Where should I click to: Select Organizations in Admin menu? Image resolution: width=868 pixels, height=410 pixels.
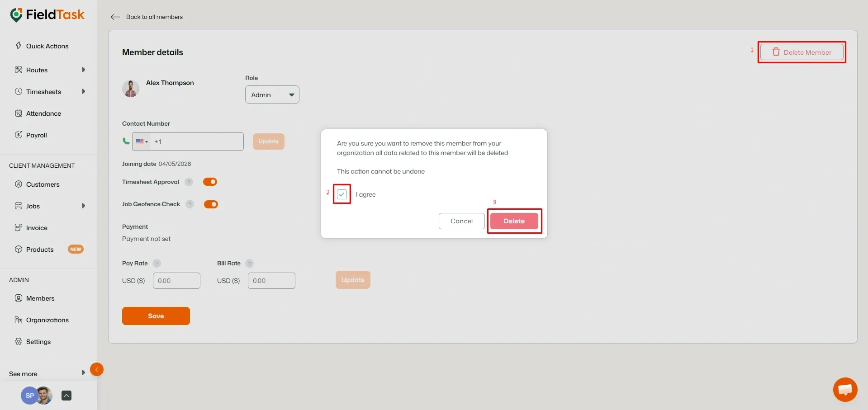click(47, 320)
